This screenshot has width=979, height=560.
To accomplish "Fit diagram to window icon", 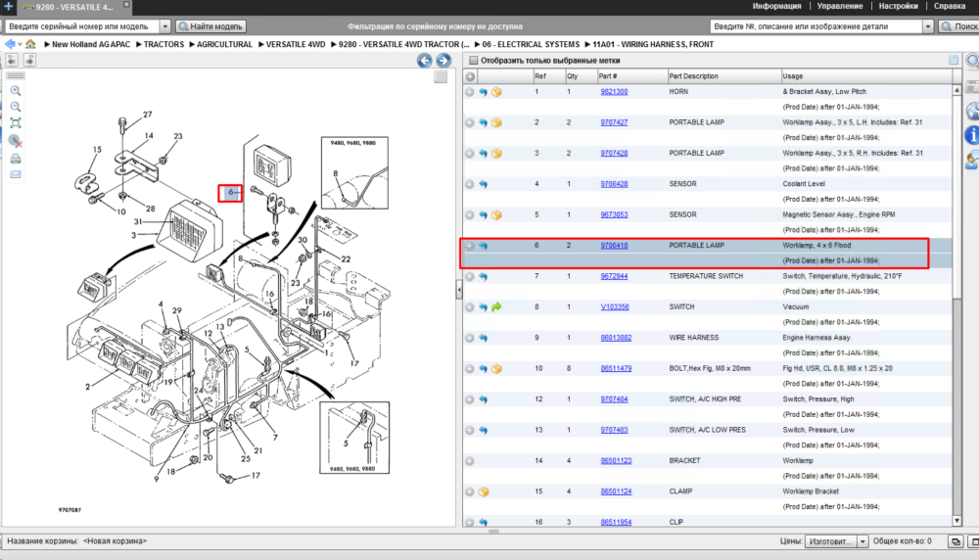I will coord(16,123).
